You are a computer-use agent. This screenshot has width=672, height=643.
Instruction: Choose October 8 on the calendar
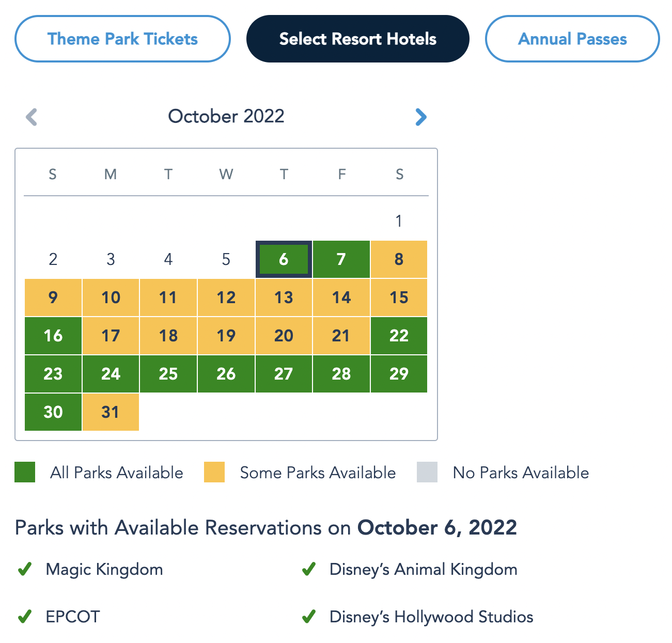pos(399,259)
